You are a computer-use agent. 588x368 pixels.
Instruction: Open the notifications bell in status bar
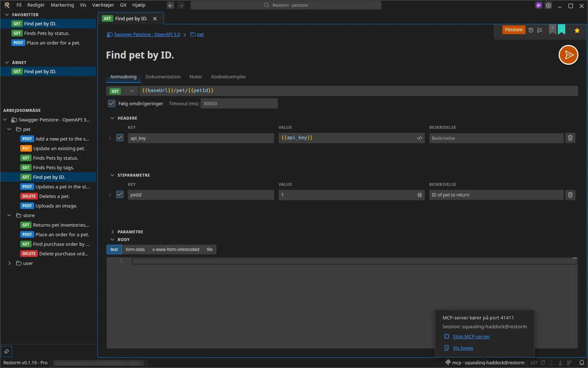point(582,362)
